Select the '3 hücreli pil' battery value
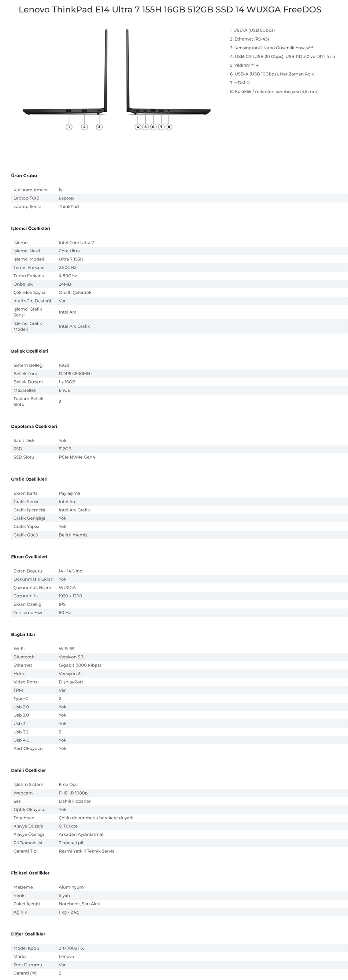 [x=71, y=843]
